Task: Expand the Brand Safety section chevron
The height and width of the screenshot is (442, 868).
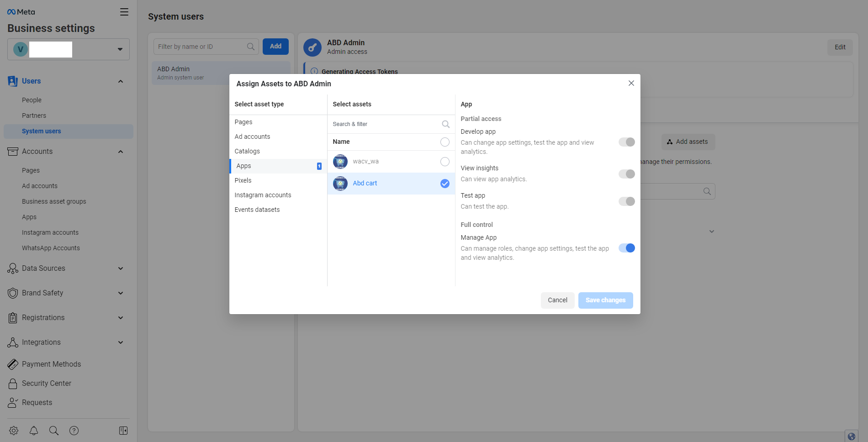Action: 121,293
